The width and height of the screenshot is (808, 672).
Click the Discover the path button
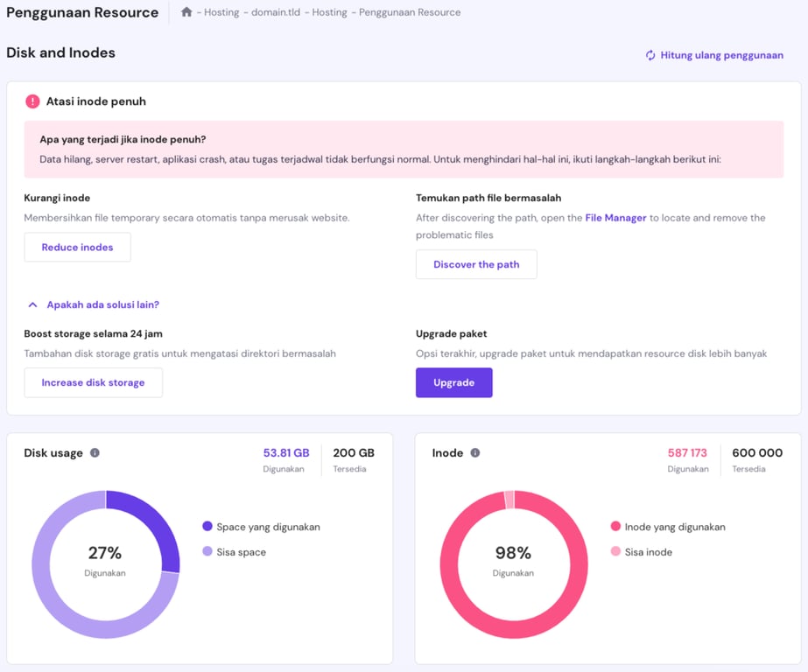tap(476, 264)
